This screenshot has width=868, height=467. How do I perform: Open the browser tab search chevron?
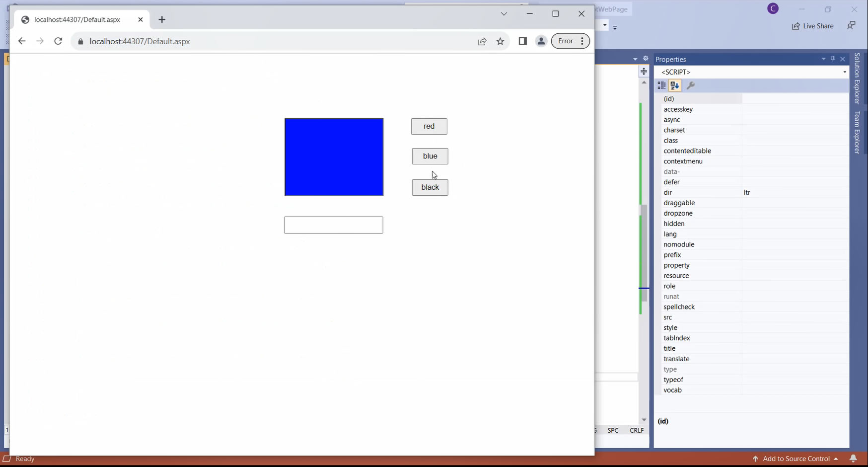[x=504, y=14]
